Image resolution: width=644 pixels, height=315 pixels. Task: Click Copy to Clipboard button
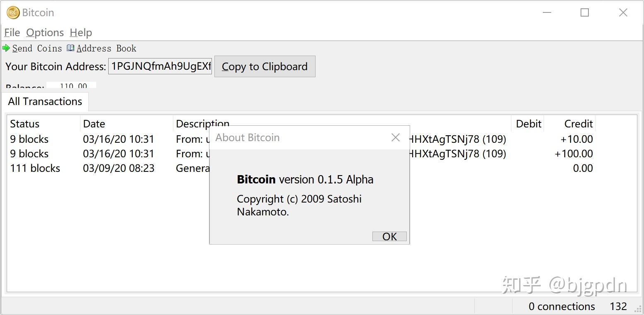265,66
